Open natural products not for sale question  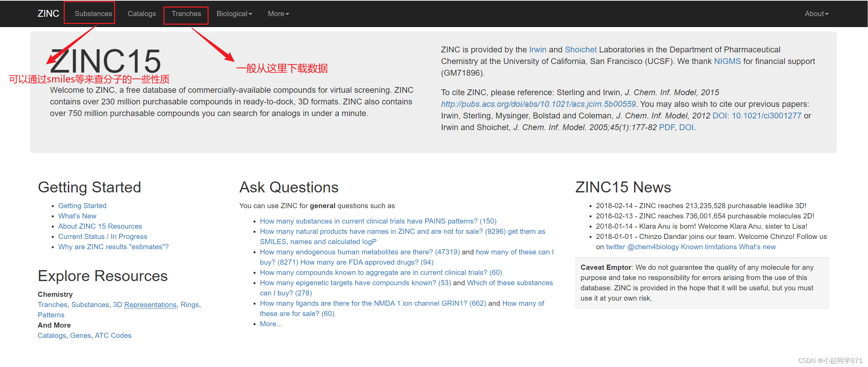point(383,231)
